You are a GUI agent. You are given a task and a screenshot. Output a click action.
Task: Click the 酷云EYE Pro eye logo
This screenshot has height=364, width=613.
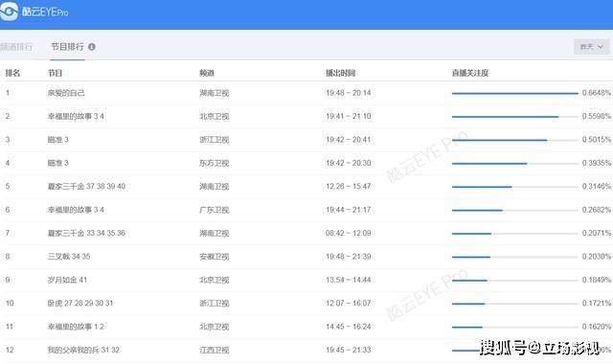point(9,11)
